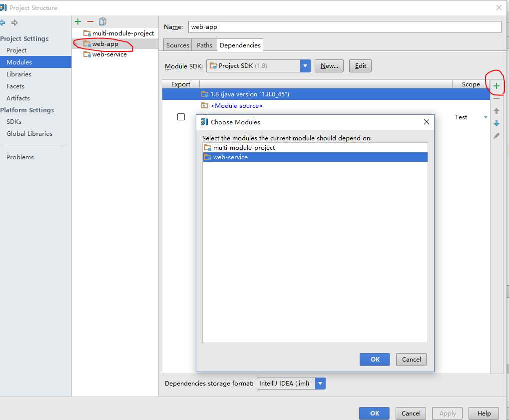Image resolution: width=509 pixels, height=420 pixels.
Task: Click the module Name input field
Action: coord(345,27)
